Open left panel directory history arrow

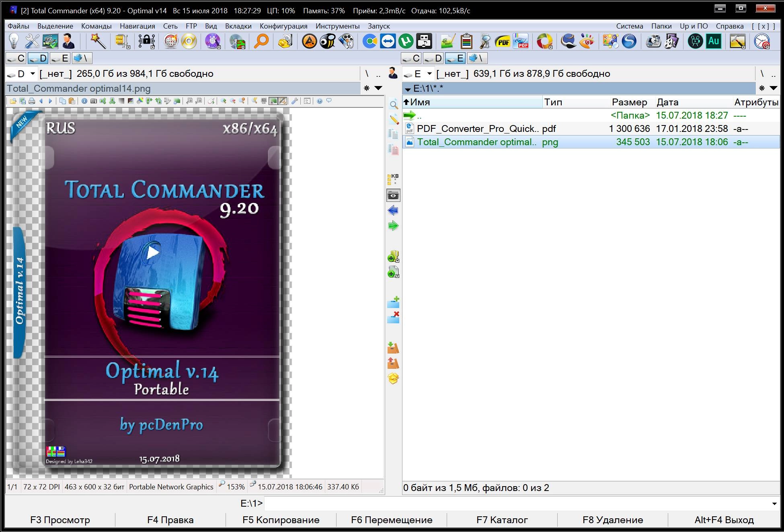pos(378,88)
